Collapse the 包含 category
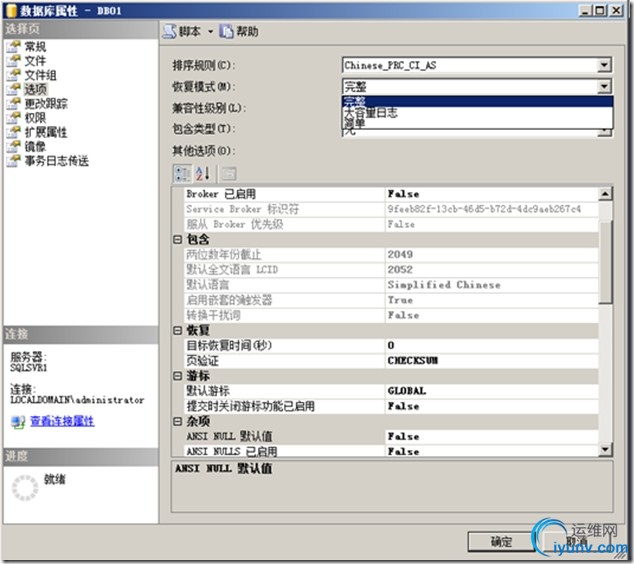The width and height of the screenshot is (634, 564). point(177,239)
